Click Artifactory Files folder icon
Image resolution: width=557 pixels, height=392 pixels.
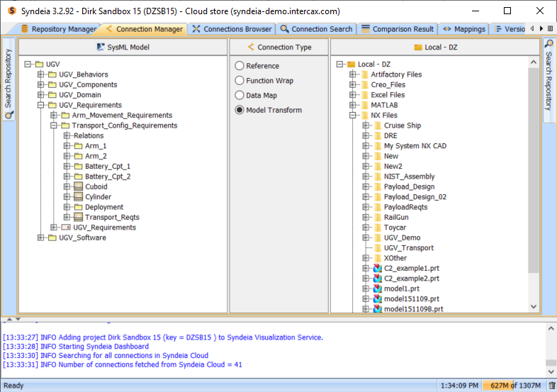[365, 74]
